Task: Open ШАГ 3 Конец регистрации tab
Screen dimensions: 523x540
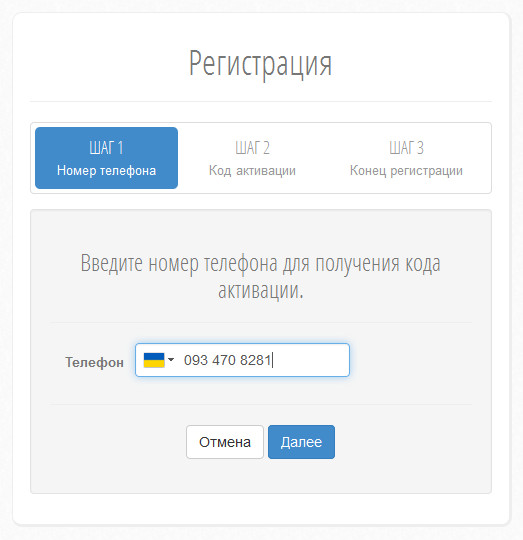Action: point(406,158)
